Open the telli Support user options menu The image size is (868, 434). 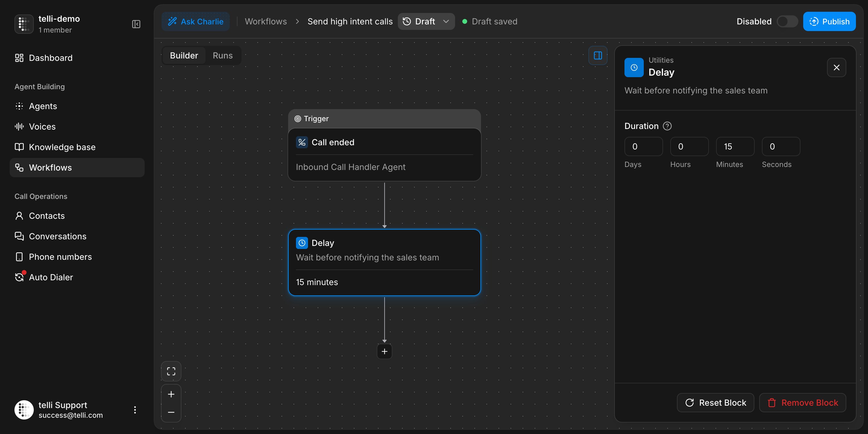pyautogui.click(x=135, y=410)
